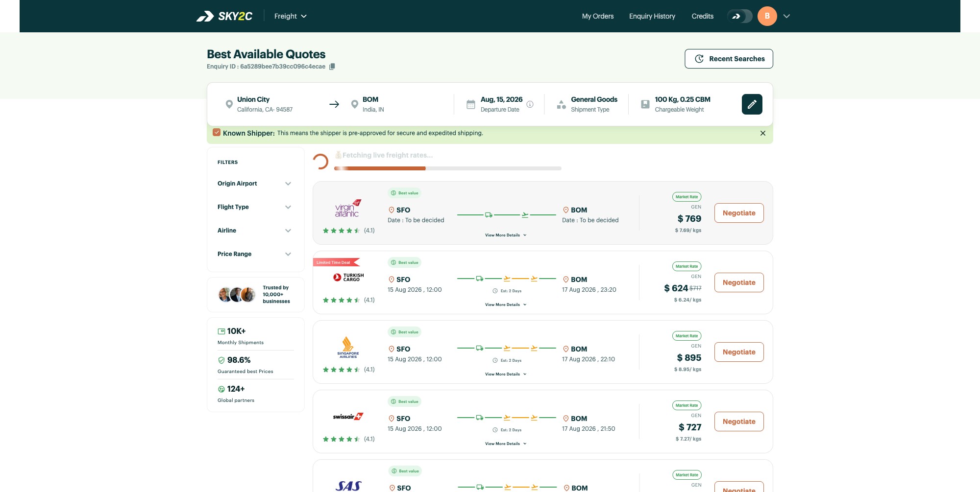Click the Limited Time Deal ribbon
Screen dimensions: 980x492
[x=336, y=262]
